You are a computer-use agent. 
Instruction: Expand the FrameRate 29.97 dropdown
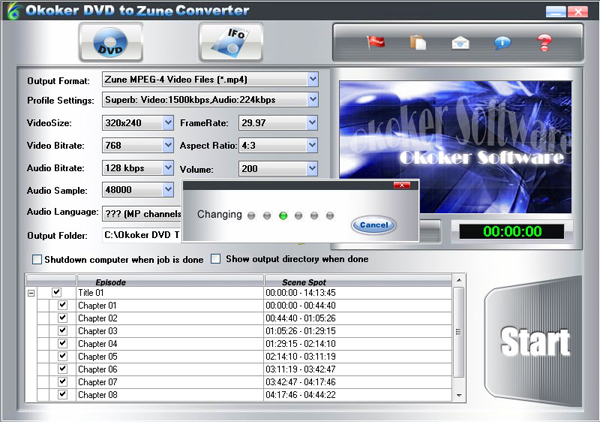pyautogui.click(x=312, y=123)
